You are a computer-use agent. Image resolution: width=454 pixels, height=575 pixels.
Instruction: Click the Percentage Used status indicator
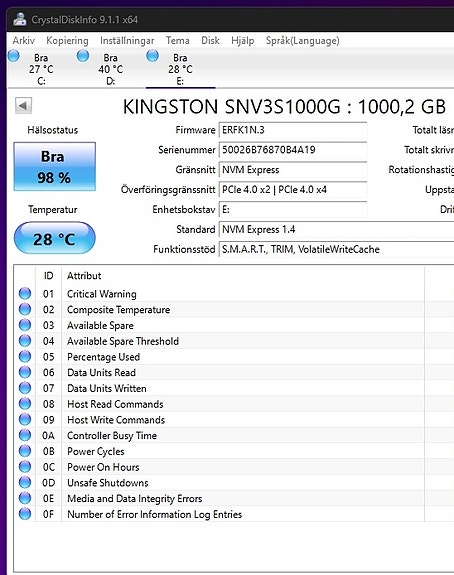[25, 356]
